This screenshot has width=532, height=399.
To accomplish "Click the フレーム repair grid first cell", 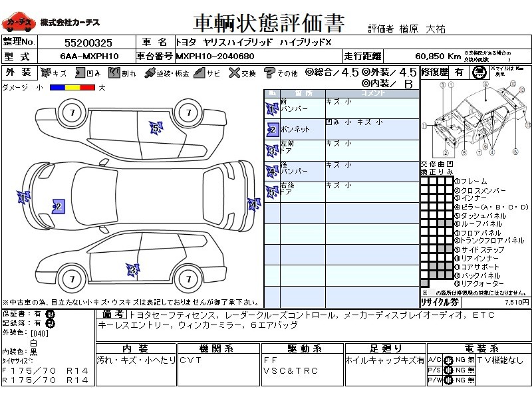I will point(424,181).
